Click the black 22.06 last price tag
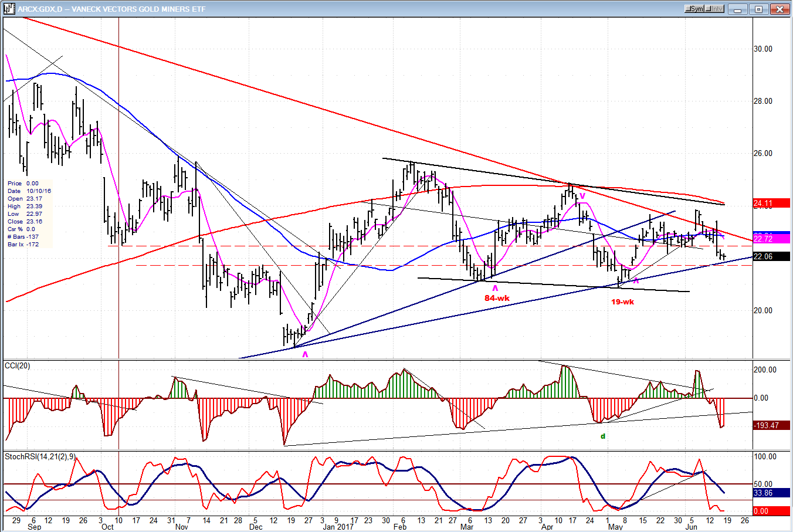This screenshot has height=532, width=793. [x=771, y=256]
